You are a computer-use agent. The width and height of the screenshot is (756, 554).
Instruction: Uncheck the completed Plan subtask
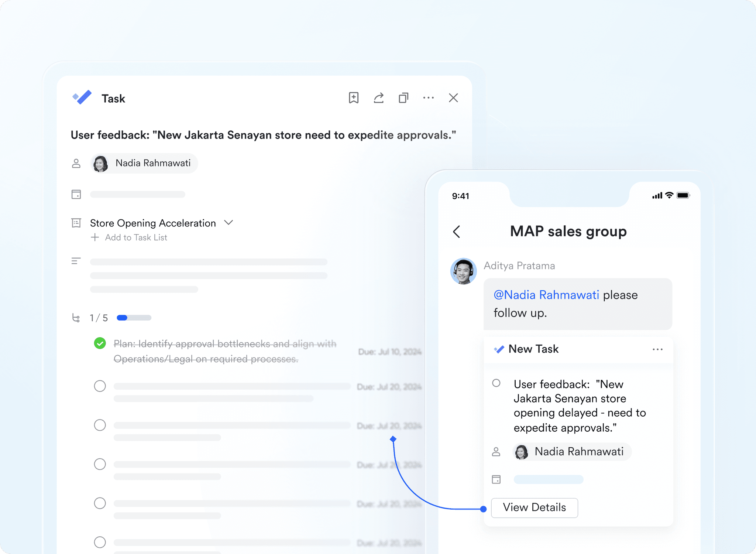(100, 343)
